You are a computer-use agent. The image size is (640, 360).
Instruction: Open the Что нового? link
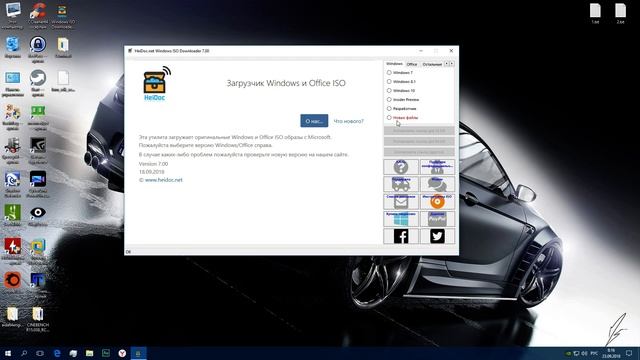click(348, 121)
